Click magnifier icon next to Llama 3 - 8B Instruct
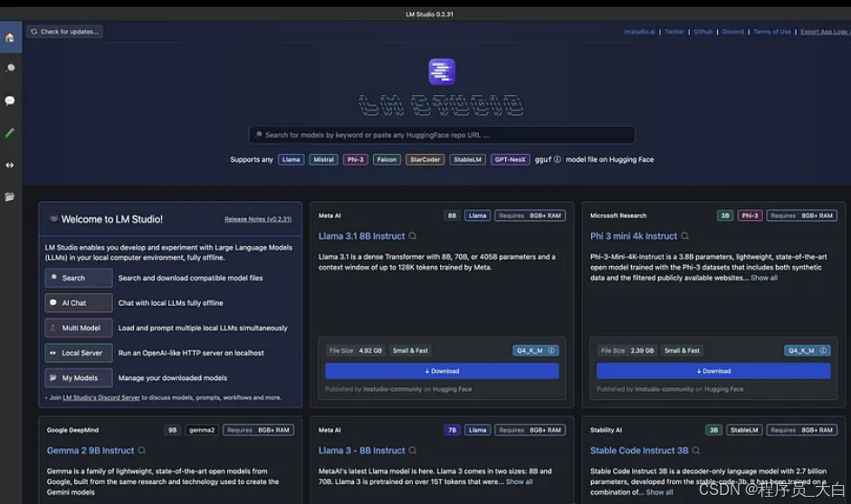 [413, 451]
